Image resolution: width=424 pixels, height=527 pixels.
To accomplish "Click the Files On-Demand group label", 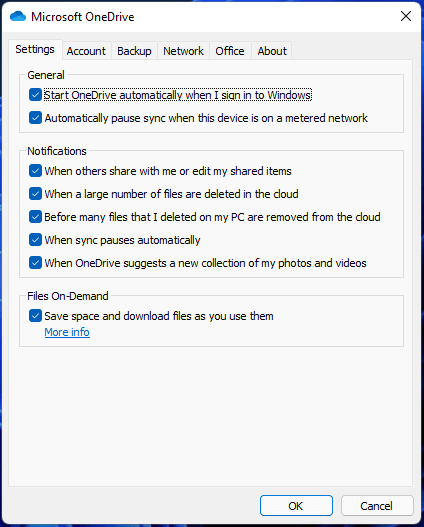I will pos(68,296).
